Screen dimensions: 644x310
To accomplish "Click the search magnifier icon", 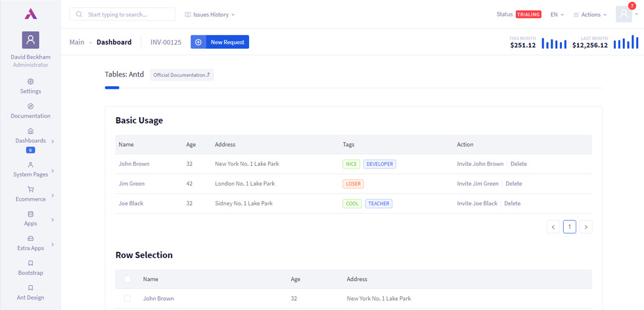I will point(79,14).
